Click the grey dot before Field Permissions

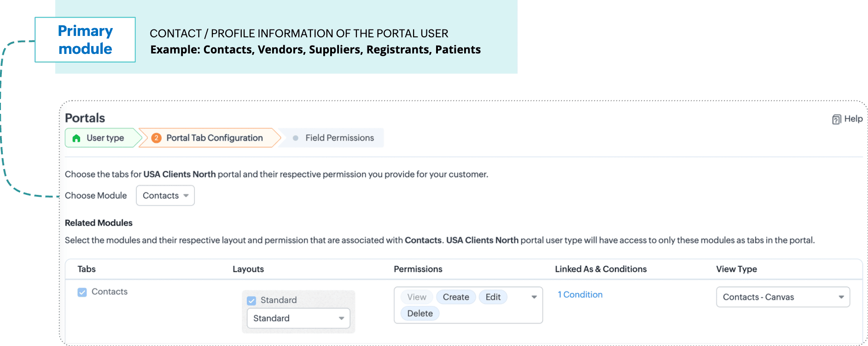point(296,138)
